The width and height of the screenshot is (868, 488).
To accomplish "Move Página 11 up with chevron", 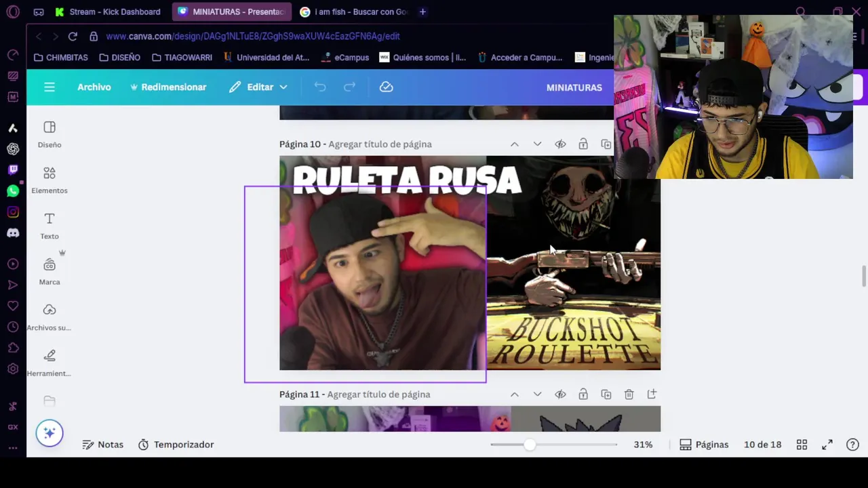I will [515, 394].
